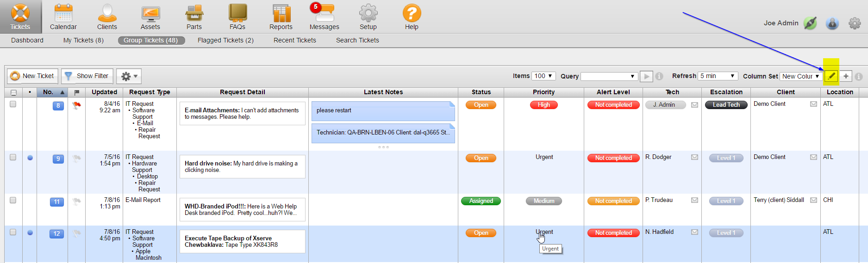Screen dimensions: 868x263
Task: Toggle the flag on ticket 11
Action: (x=77, y=202)
